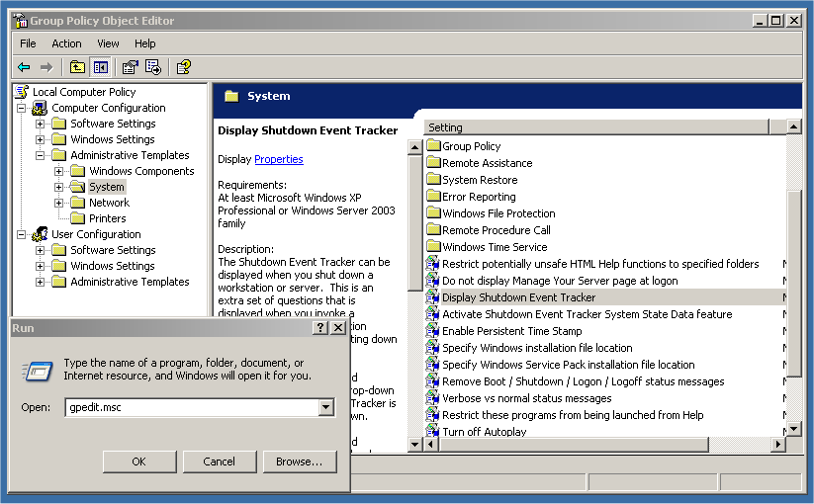
Task: Collapse the Administrative Templates node under Computer Configuration
Action: point(41,155)
